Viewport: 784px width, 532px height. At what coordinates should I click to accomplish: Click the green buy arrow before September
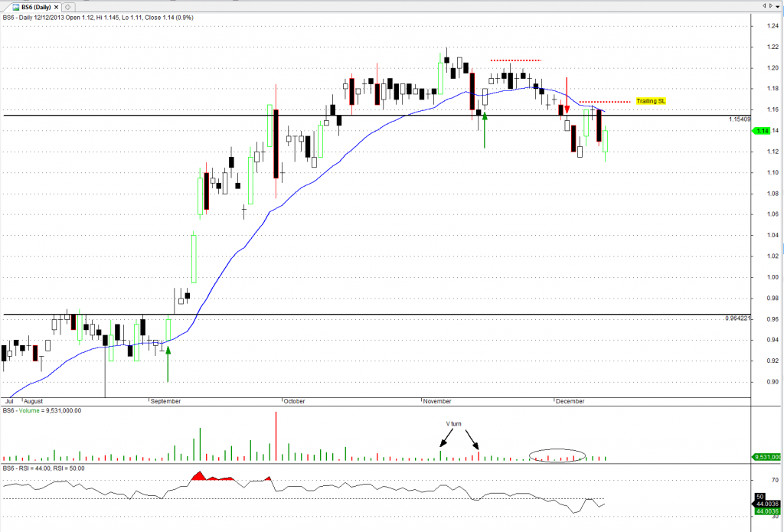[x=168, y=353]
